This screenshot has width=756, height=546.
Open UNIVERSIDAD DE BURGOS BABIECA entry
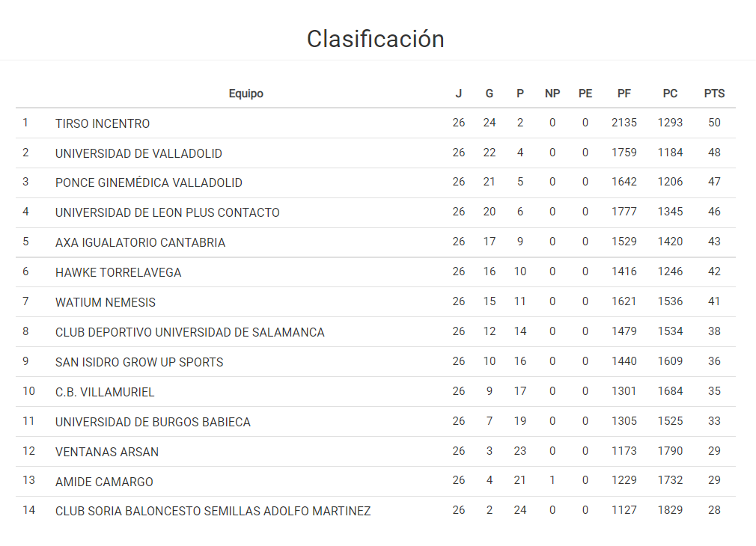point(153,422)
